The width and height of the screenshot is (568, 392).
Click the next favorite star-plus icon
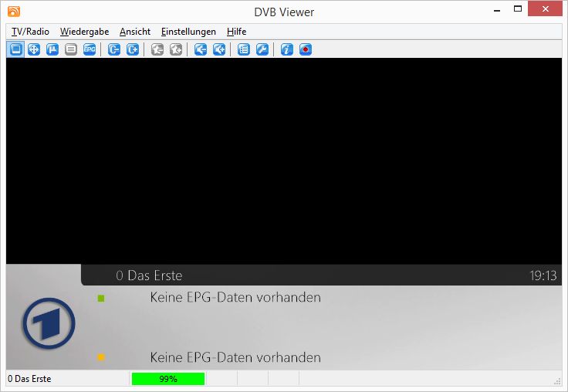pyautogui.click(x=176, y=49)
